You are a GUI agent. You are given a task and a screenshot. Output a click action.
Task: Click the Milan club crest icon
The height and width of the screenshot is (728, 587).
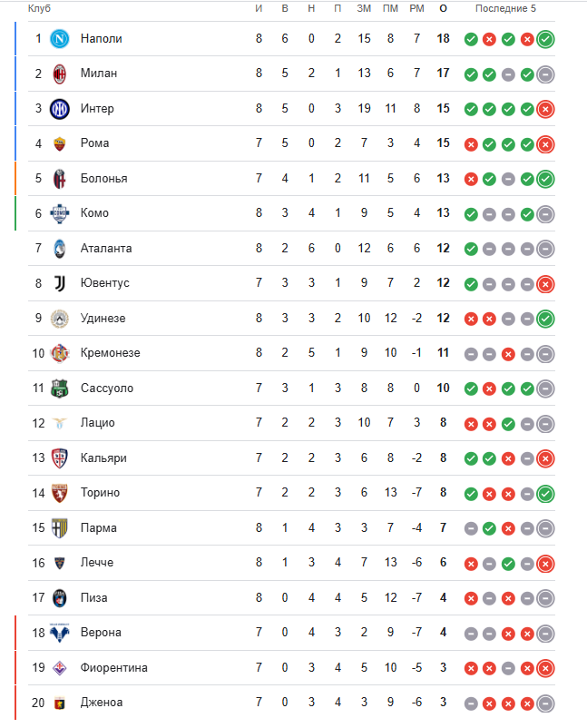(60, 74)
